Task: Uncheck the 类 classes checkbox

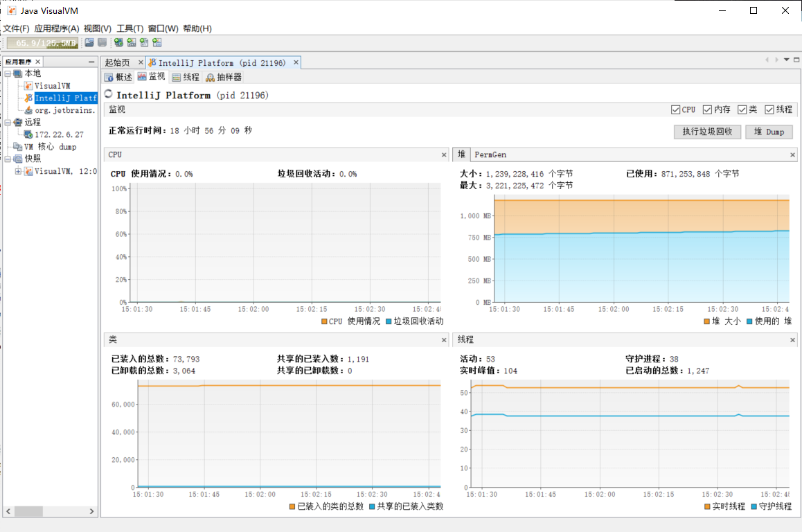Action: tap(742, 109)
